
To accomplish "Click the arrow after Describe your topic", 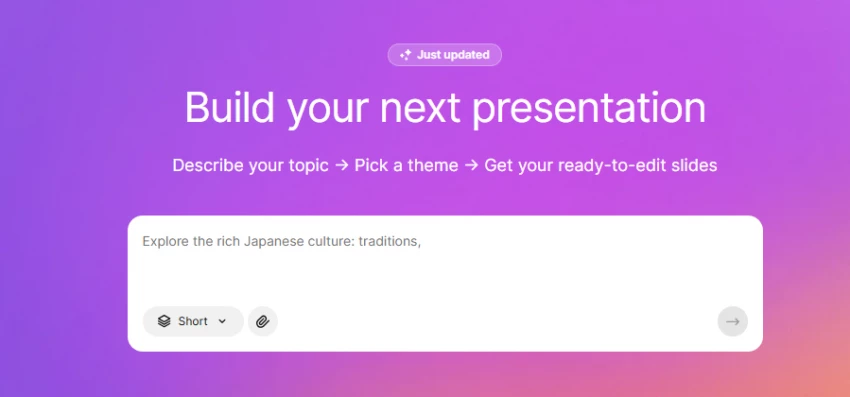I will (x=342, y=165).
